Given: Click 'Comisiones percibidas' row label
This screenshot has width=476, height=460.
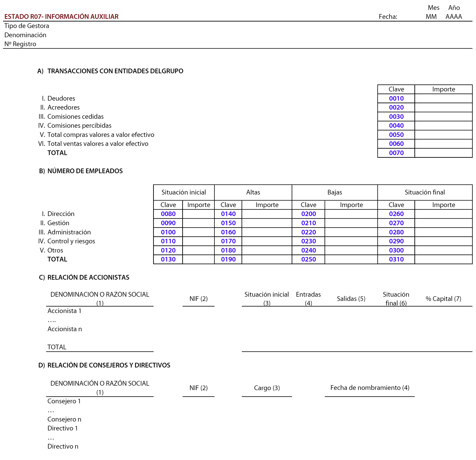Looking at the screenshot, I should pyautogui.click(x=79, y=126).
